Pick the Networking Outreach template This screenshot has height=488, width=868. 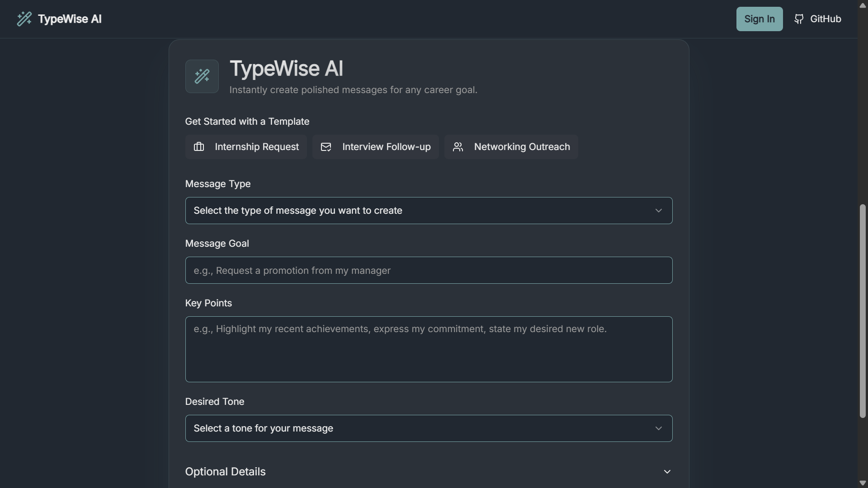tap(522, 147)
